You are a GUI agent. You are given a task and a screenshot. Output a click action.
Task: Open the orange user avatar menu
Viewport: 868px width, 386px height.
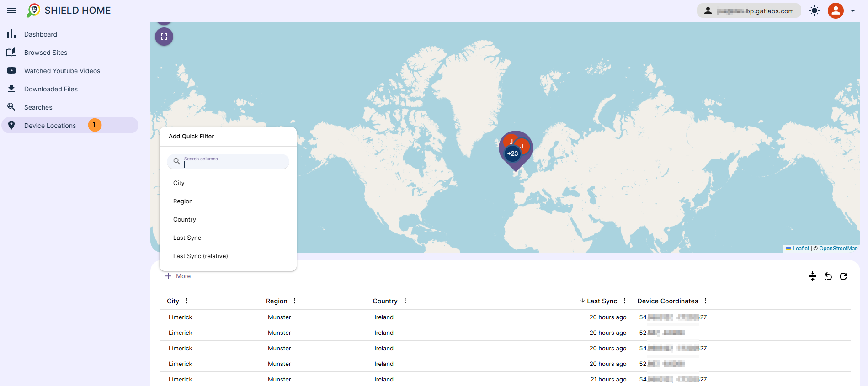click(836, 11)
